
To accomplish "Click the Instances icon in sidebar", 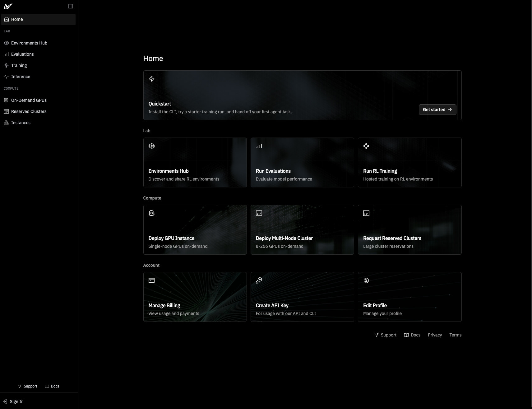I will (6, 123).
